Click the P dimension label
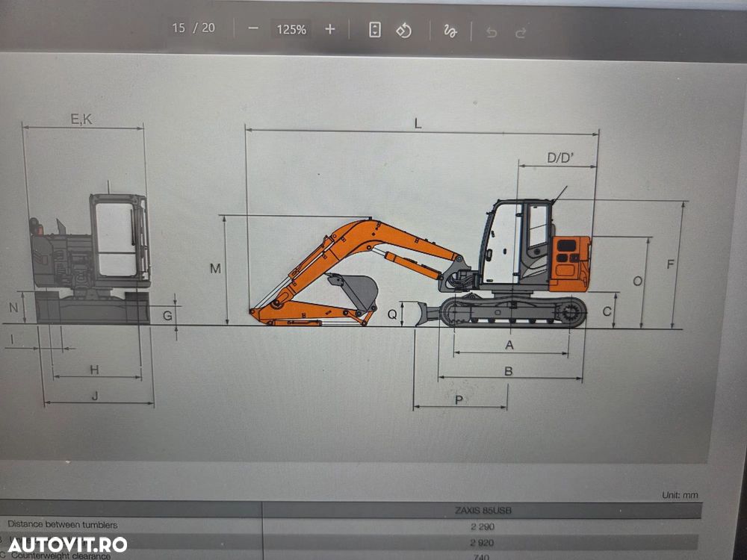 (x=459, y=400)
